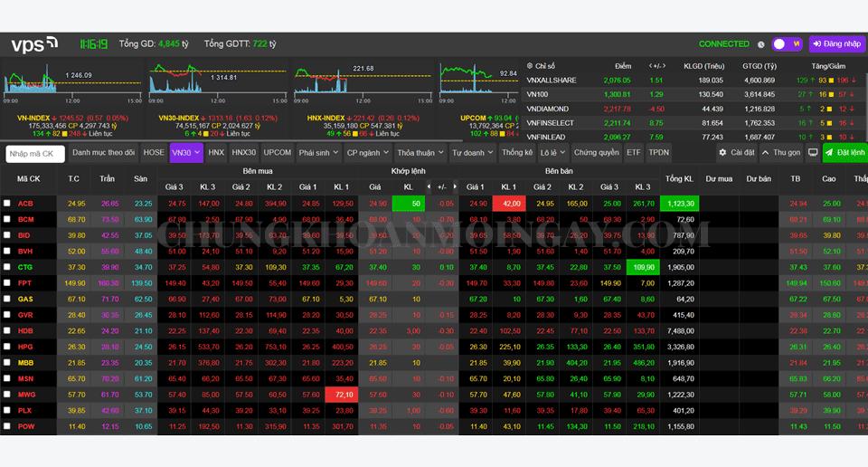Tick the checkbox for FPT
This screenshot has height=467, width=868.
point(7,283)
